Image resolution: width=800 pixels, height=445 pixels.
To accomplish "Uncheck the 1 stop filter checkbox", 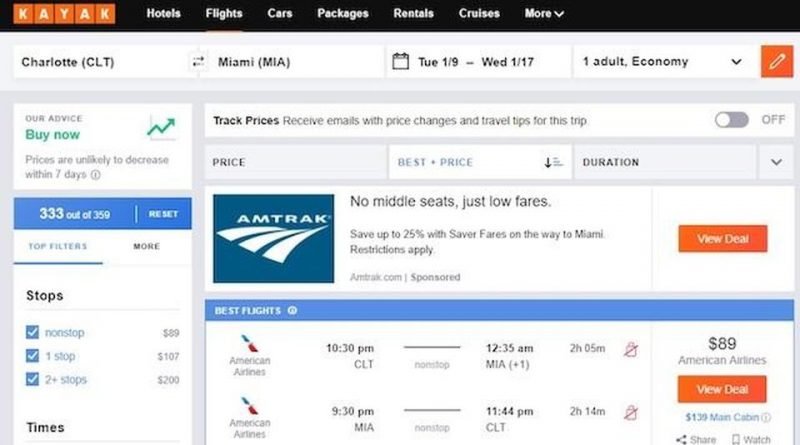I will (x=32, y=356).
